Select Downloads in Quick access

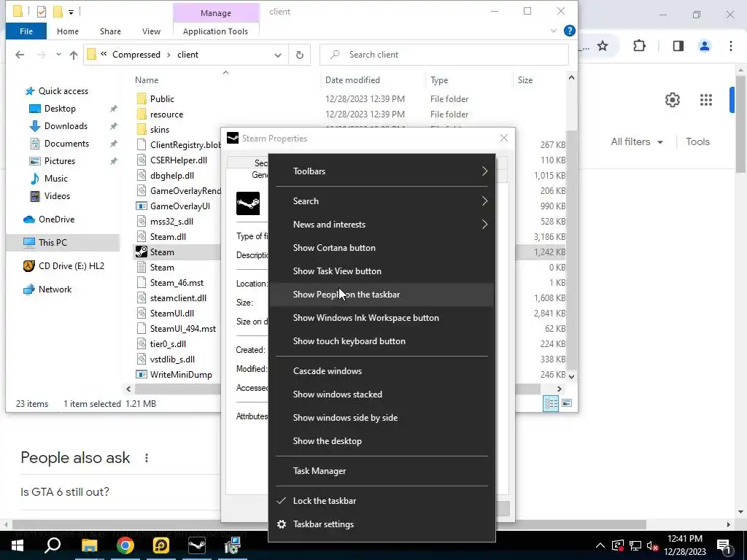(x=66, y=126)
